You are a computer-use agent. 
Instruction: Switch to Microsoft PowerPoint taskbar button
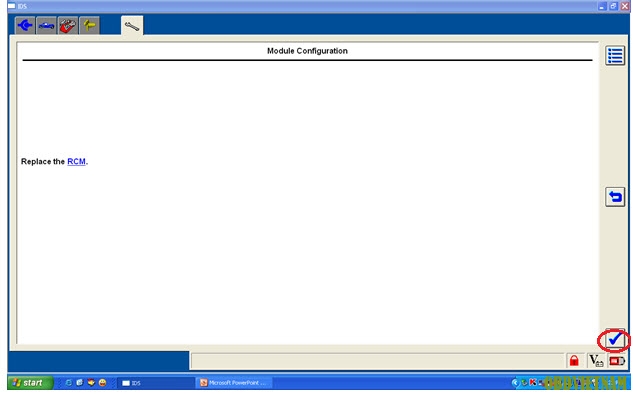tap(235, 383)
